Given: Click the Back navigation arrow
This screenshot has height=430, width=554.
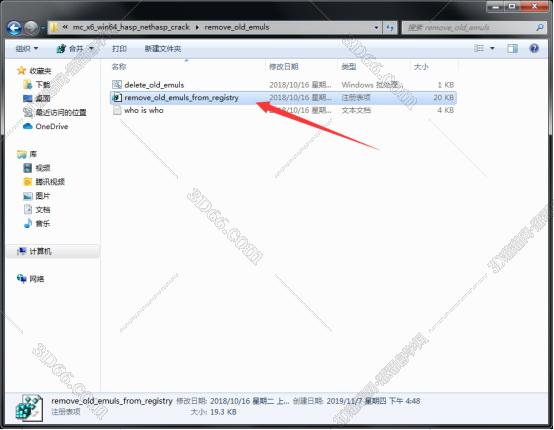Looking at the screenshot, I should click(x=14, y=28).
